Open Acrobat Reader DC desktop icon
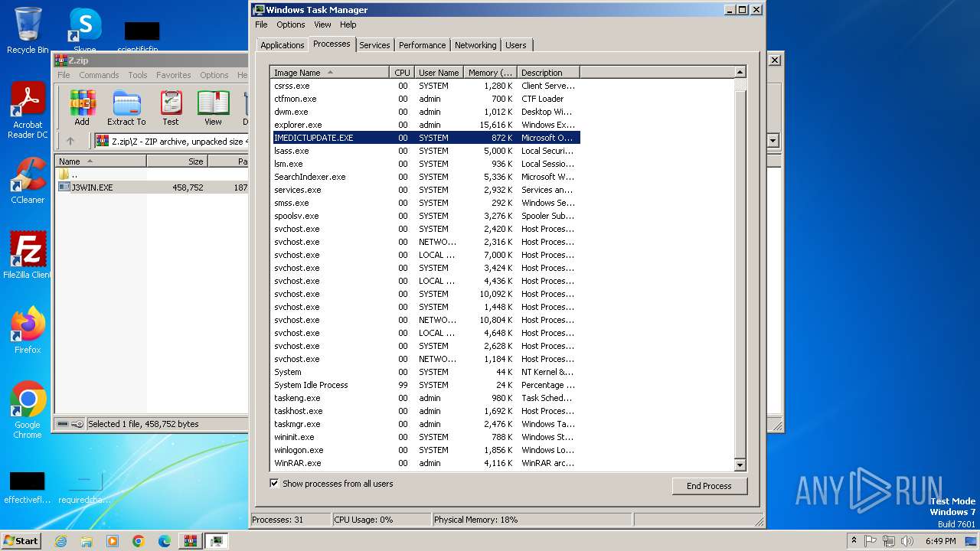Viewport: 980px width, 551px height. click(x=28, y=110)
